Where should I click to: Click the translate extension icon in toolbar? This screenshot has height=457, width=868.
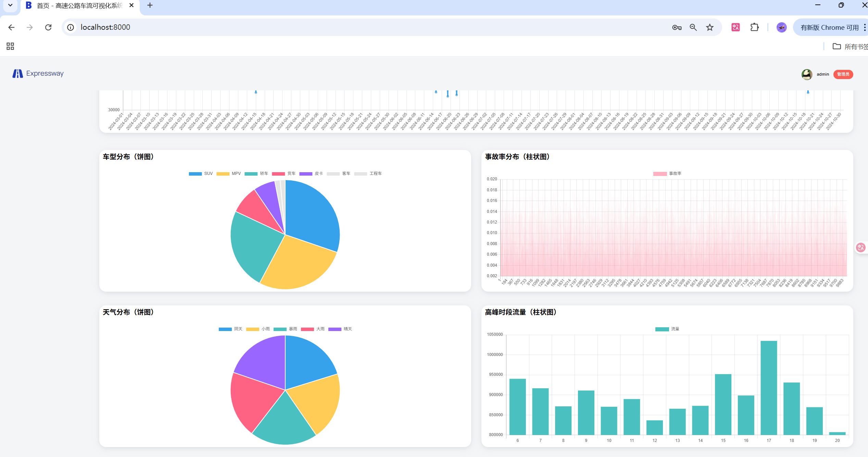[x=735, y=27]
